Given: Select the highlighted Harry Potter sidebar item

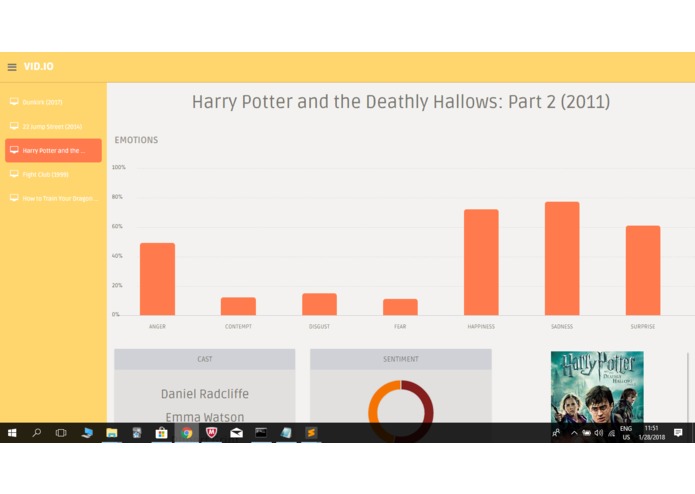Looking at the screenshot, I should 53,150.
